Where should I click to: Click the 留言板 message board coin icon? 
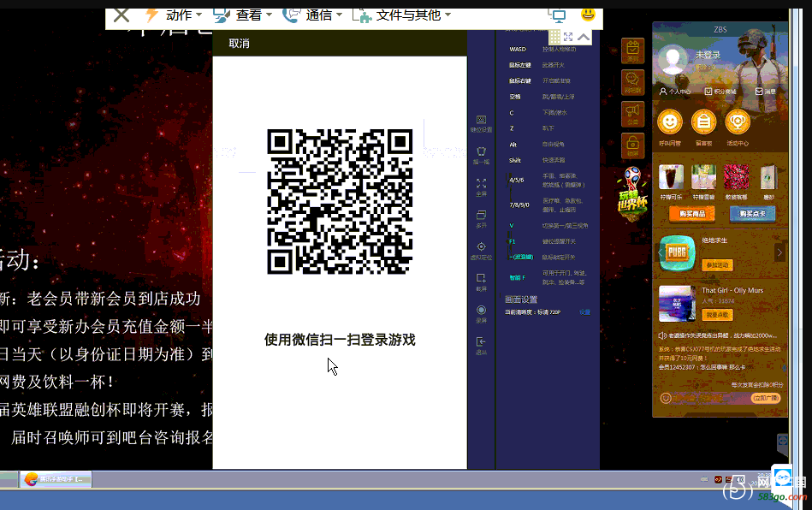(703, 122)
